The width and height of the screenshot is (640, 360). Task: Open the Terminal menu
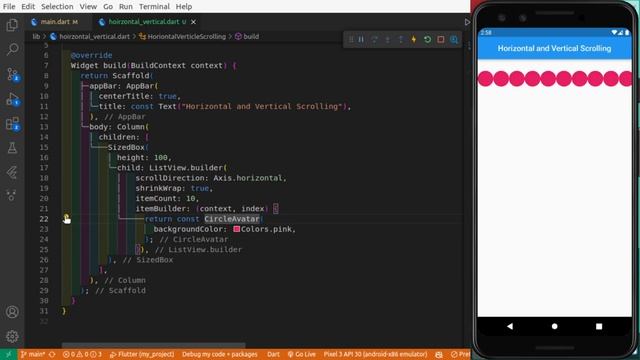pyautogui.click(x=154, y=7)
